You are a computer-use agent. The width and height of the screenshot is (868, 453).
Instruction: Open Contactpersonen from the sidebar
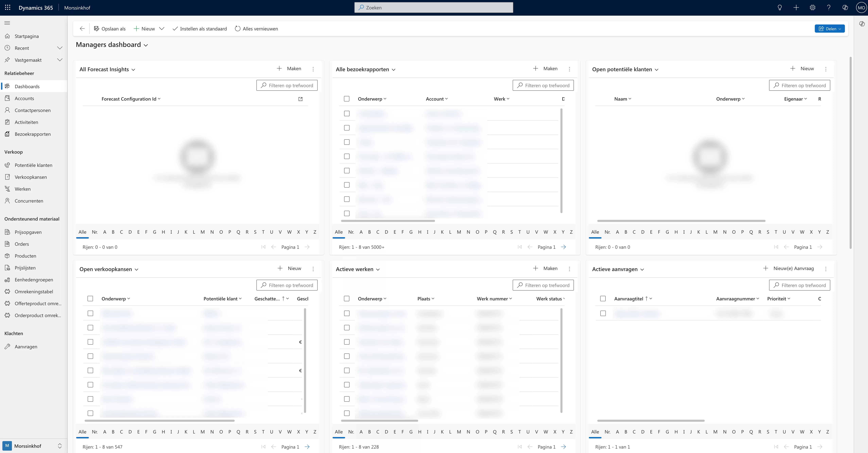click(x=32, y=110)
